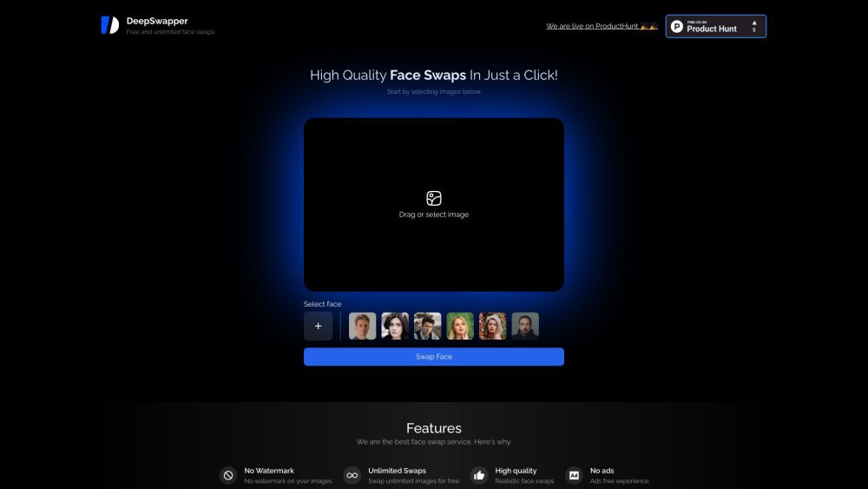The width and height of the screenshot is (868, 489).
Task: Click 'Drag or select image' text
Action: [434, 215]
